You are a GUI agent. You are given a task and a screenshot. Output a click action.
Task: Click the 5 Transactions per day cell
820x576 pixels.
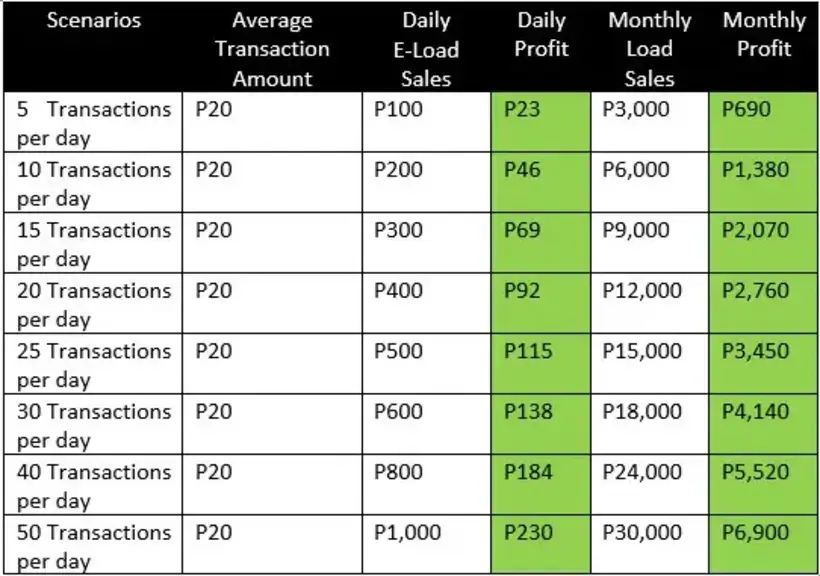94,122
